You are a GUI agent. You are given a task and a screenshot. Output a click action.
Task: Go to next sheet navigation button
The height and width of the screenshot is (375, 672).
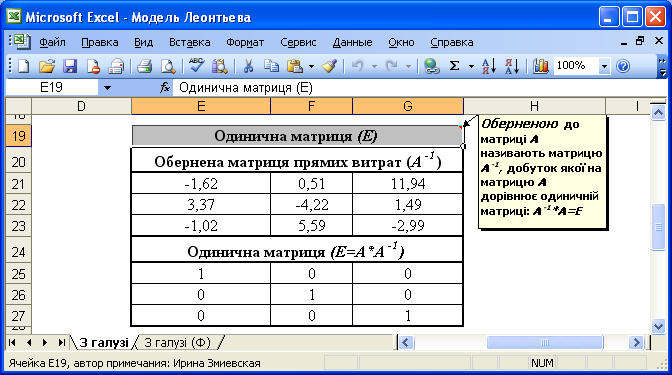click(45, 342)
